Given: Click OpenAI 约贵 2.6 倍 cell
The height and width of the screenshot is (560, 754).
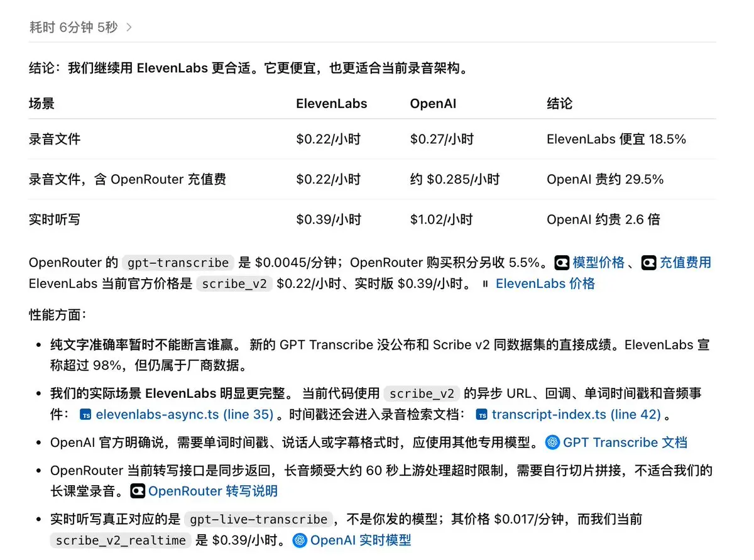Looking at the screenshot, I should [603, 219].
